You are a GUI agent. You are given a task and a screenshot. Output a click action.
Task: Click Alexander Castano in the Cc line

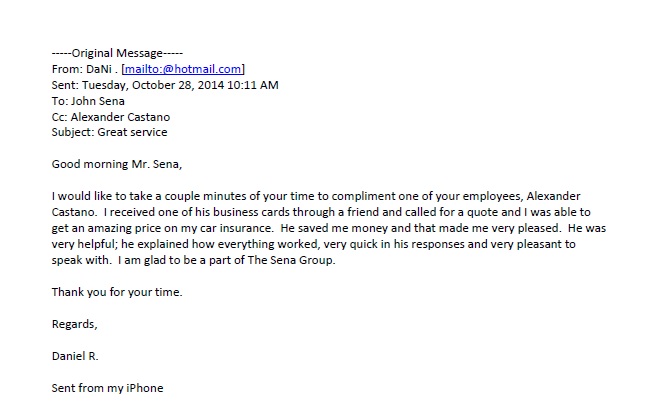[120, 117]
